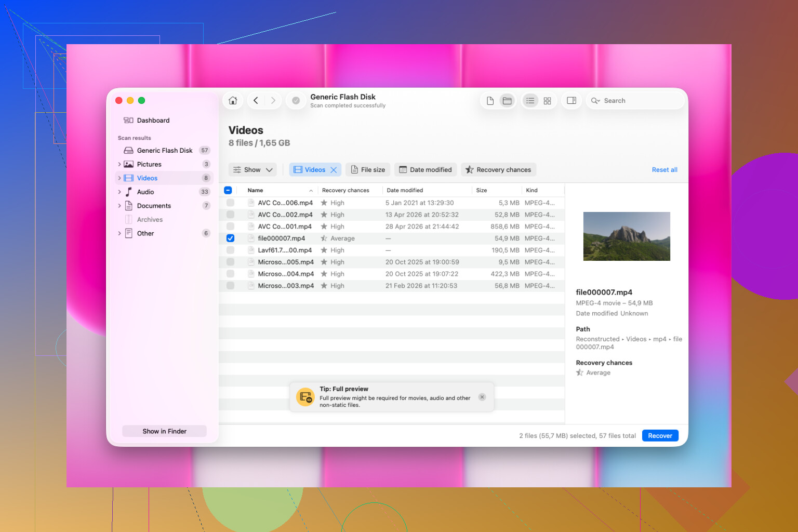This screenshot has height=532, width=798.
Task: Click the Generic Flash Disk drive icon
Action: click(x=128, y=150)
